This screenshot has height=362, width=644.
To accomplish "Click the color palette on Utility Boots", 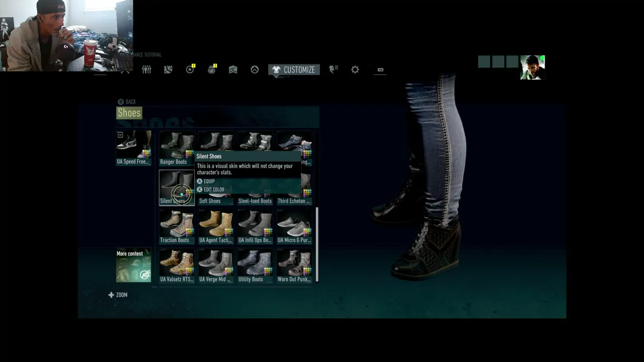I will [x=268, y=271].
